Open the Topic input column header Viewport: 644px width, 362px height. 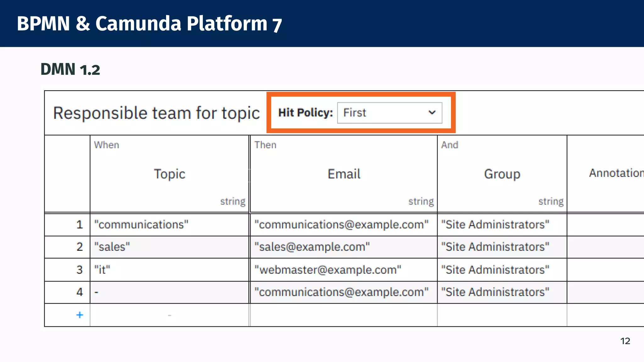[169, 174]
